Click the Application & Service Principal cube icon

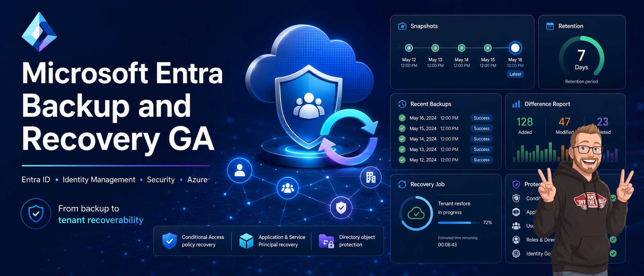(x=246, y=241)
